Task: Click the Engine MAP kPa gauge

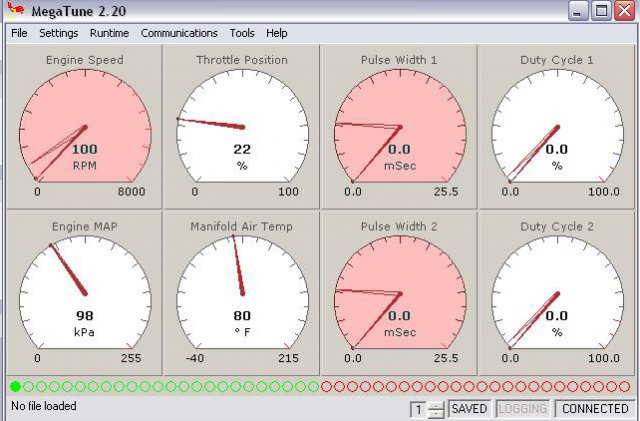Action: click(x=85, y=293)
